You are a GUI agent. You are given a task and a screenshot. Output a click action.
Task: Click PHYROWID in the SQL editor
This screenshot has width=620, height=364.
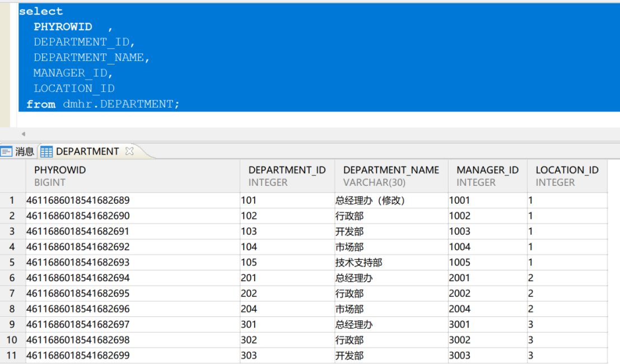click(63, 26)
